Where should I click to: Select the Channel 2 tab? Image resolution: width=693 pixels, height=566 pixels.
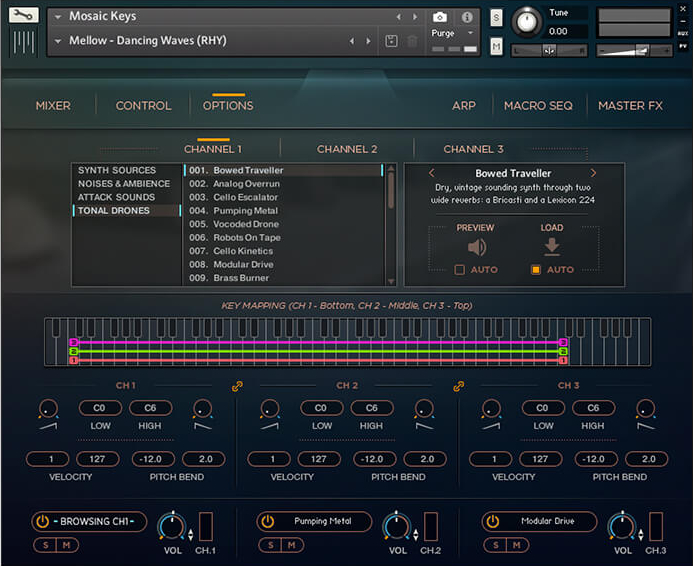coord(347,149)
